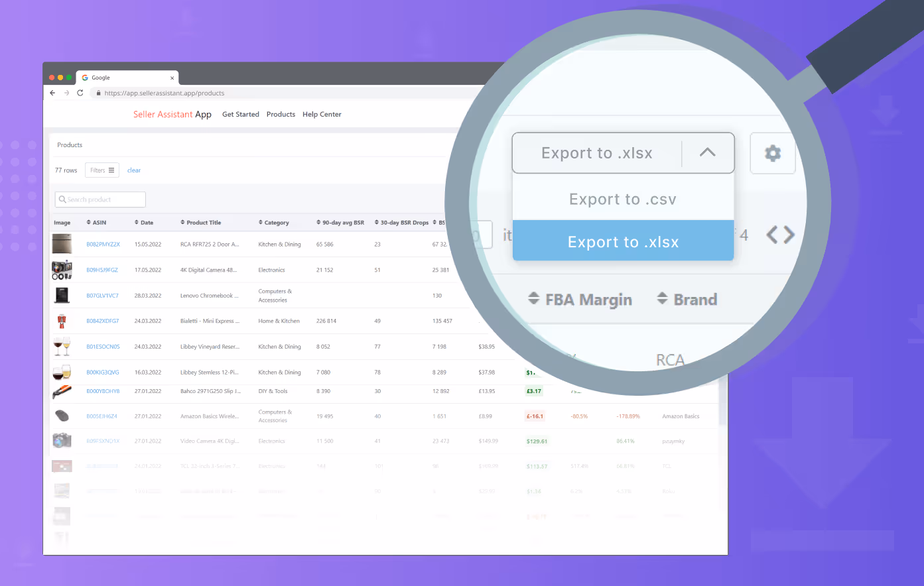Collapse the export dropdown with the chevron arrow

pos(708,152)
